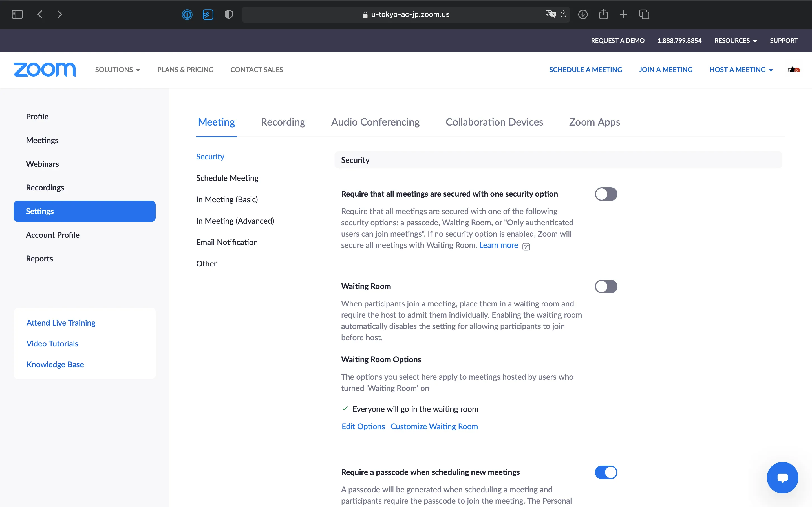Viewport: 812px width, 507px height.
Task: Reload the page
Action: click(563, 14)
